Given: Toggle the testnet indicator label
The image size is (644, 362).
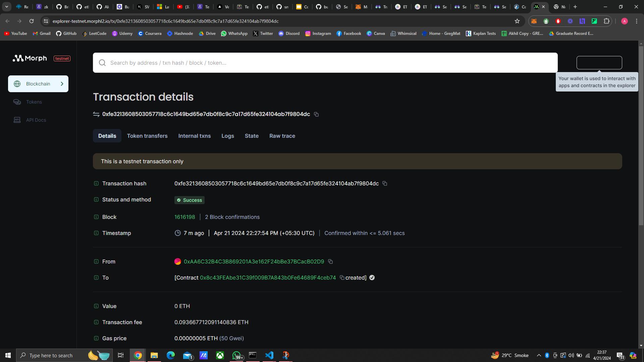Looking at the screenshot, I should coord(62,58).
